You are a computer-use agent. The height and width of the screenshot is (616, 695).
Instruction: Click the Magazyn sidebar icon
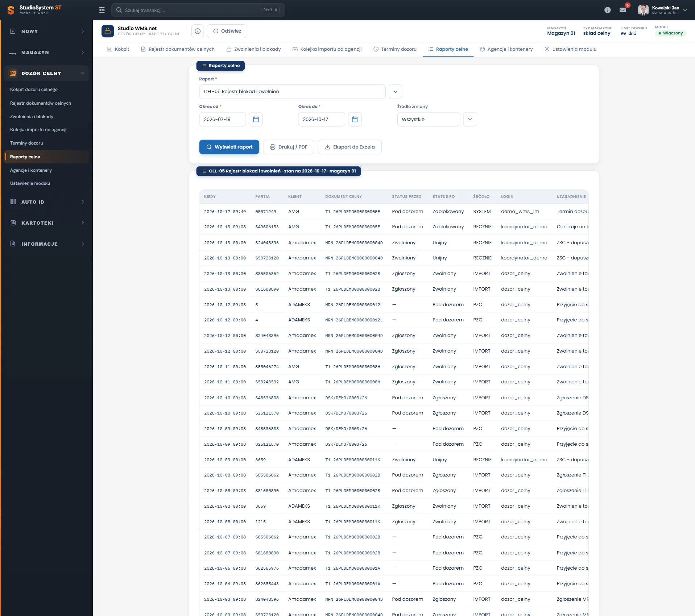tap(13, 53)
